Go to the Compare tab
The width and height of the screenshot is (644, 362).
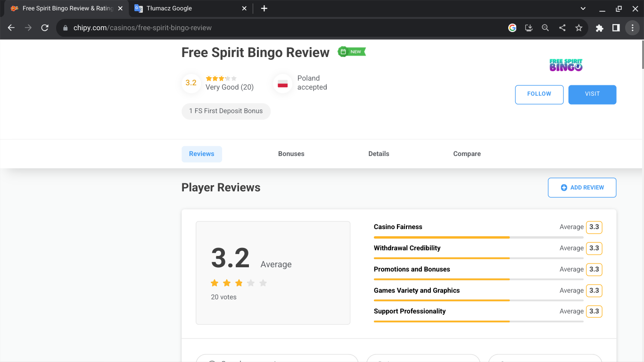467,154
